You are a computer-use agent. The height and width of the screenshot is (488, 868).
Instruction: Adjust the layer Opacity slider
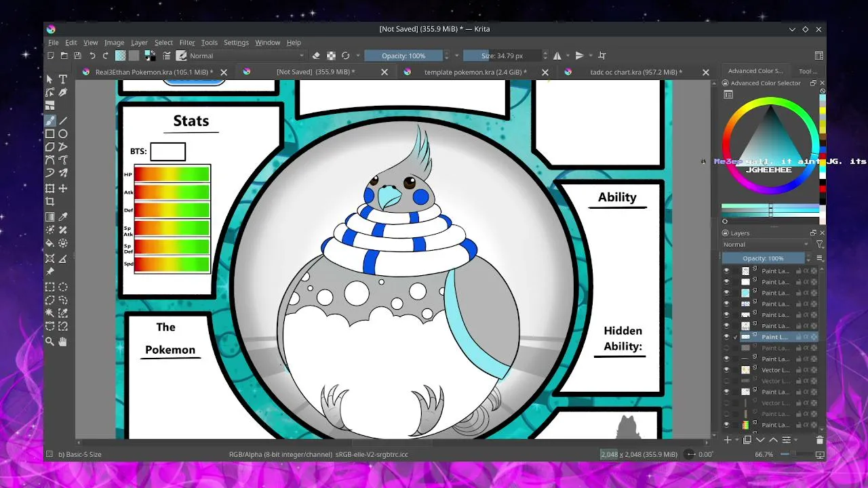click(763, 258)
